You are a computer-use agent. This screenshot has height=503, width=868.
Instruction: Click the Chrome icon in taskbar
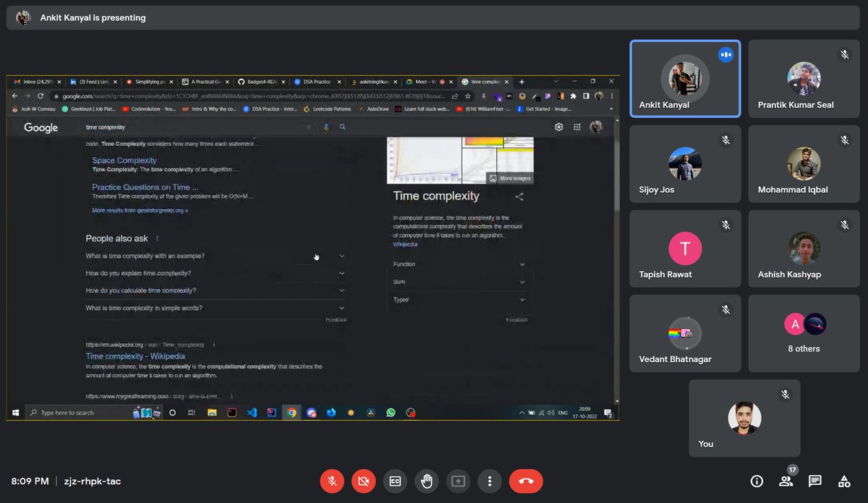click(292, 413)
